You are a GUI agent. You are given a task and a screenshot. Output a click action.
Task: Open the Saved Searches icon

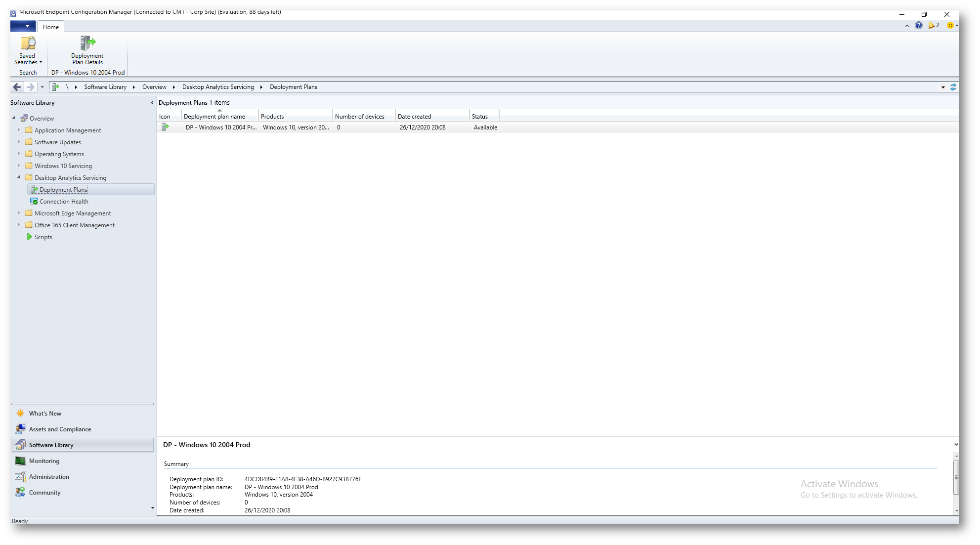point(28,43)
